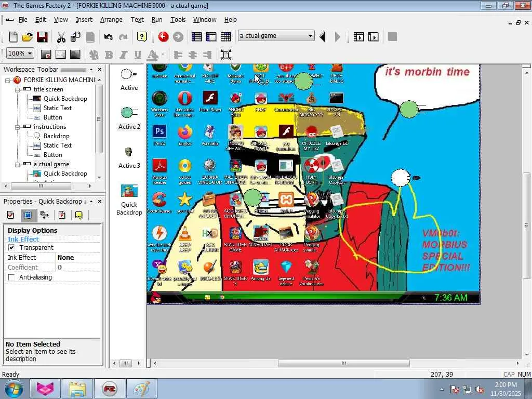Open the Contents help icon
Viewport: 532px width, 399px height.
(142, 37)
